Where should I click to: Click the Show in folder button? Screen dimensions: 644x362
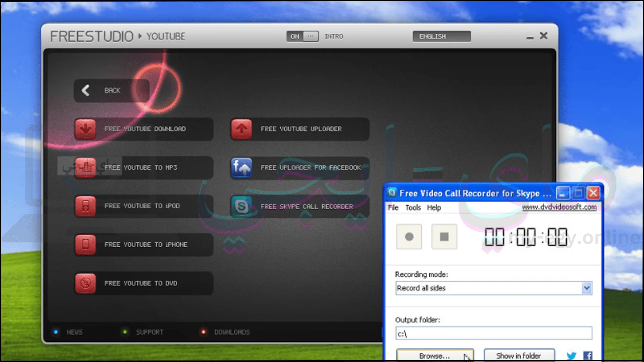tap(519, 355)
